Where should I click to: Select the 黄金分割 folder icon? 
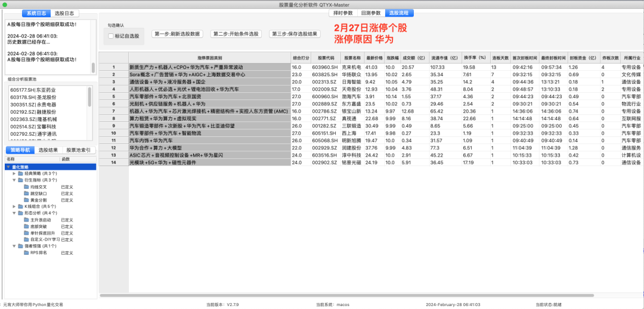pyautogui.click(x=27, y=200)
